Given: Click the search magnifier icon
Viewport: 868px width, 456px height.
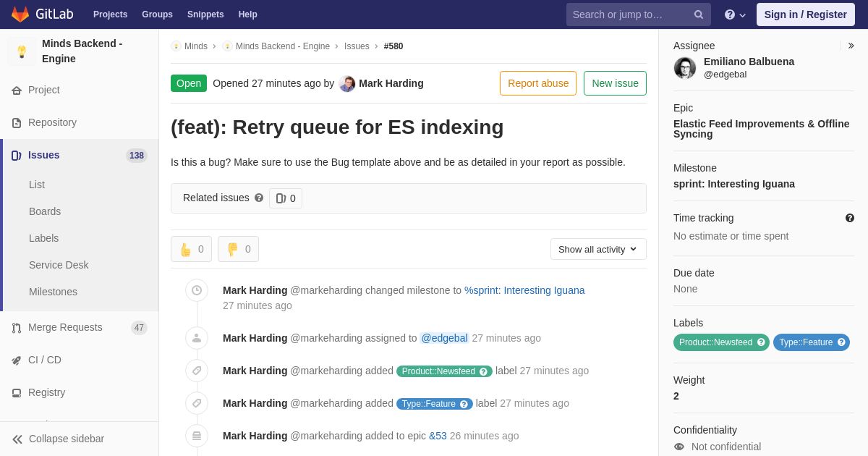Looking at the screenshot, I should tap(699, 14).
